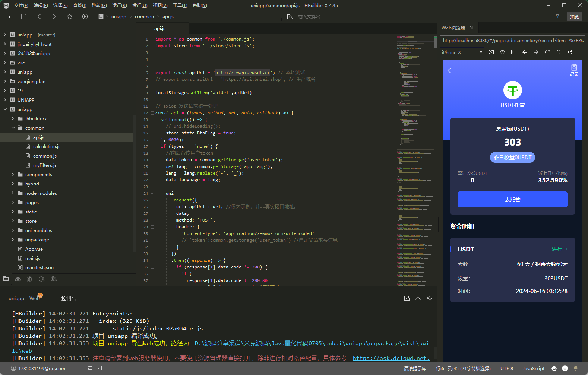588x375 pixels.
Task: Expand the vue project folder
Action: [5, 63]
